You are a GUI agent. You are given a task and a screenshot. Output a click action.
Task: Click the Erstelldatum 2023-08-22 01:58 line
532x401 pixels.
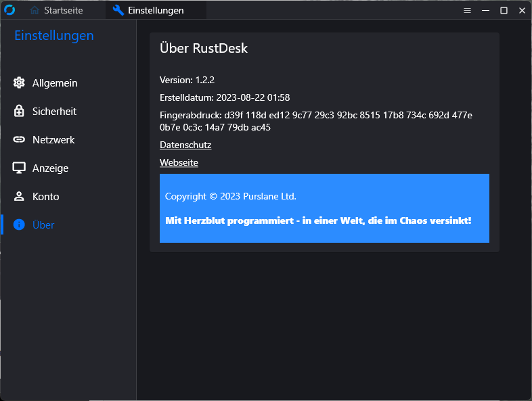pos(225,97)
